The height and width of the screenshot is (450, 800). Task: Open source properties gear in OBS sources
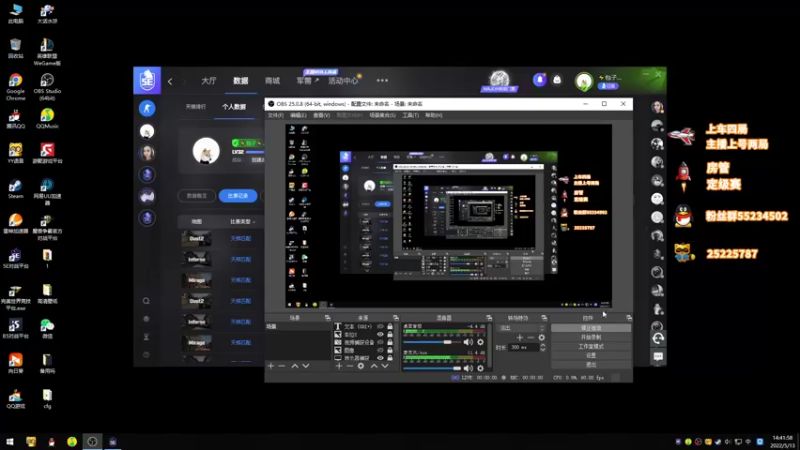[x=361, y=366]
